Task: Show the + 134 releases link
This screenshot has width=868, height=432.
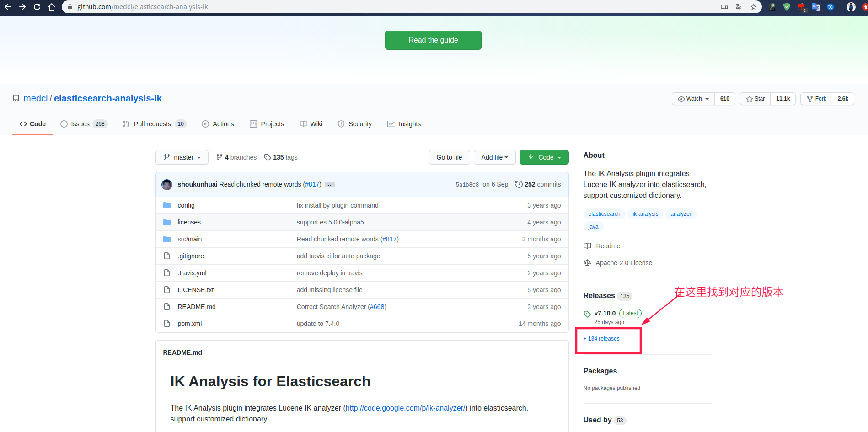Action: pos(601,339)
